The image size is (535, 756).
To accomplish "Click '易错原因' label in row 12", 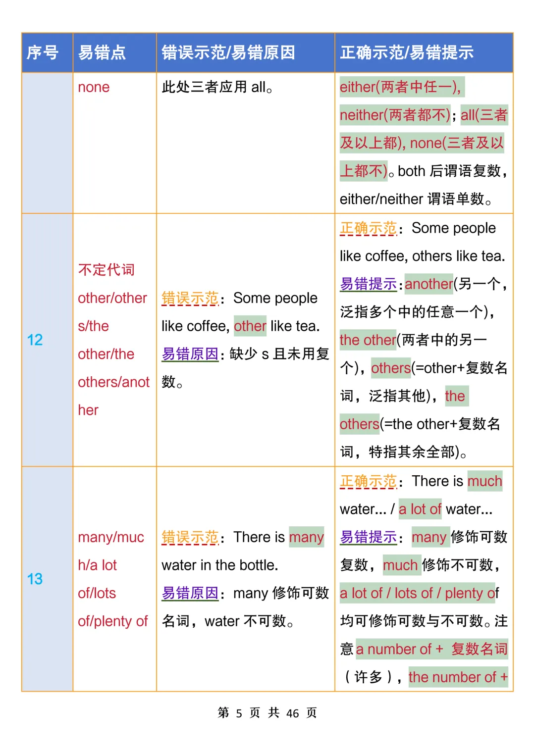I will pos(190,354).
